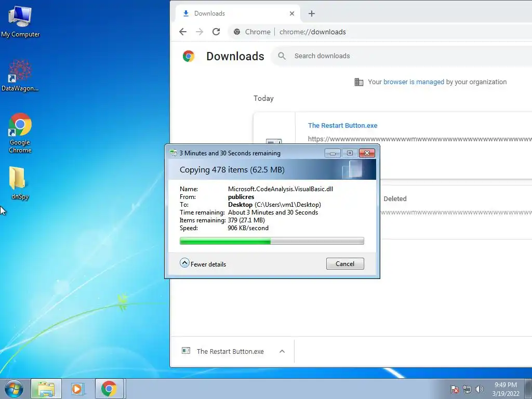532x399 pixels.
Task: Minimize the copy progress dialog
Action: (x=332, y=153)
